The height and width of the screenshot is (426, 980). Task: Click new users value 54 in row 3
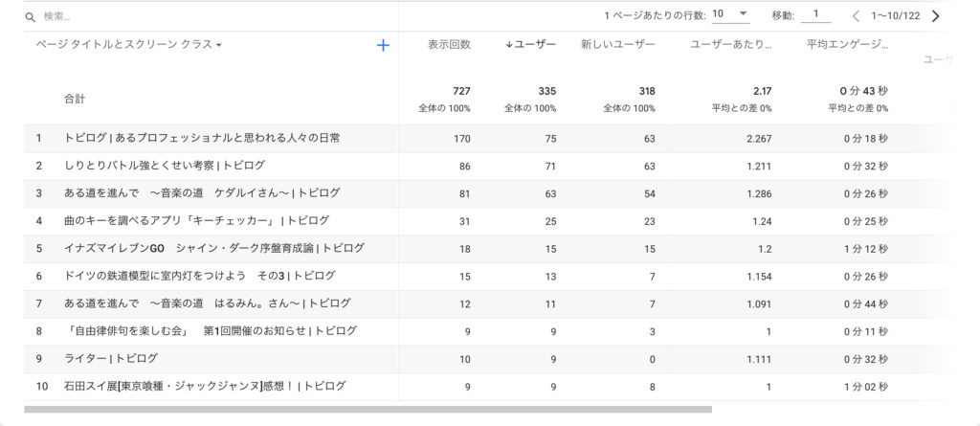point(650,194)
